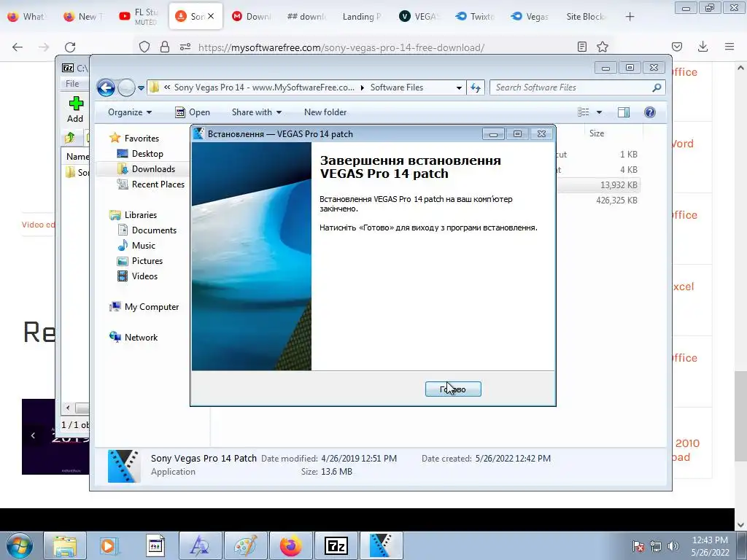Expand the address bar path dropdown
The image size is (747, 560).
tap(459, 87)
